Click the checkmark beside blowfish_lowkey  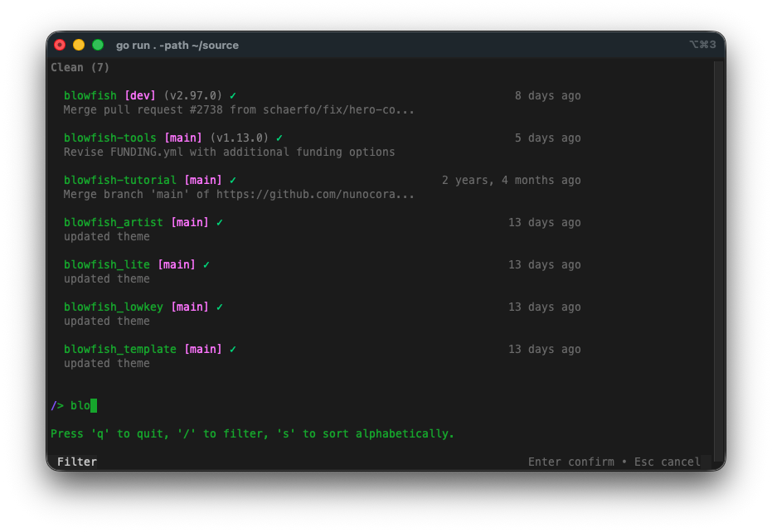(x=219, y=307)
